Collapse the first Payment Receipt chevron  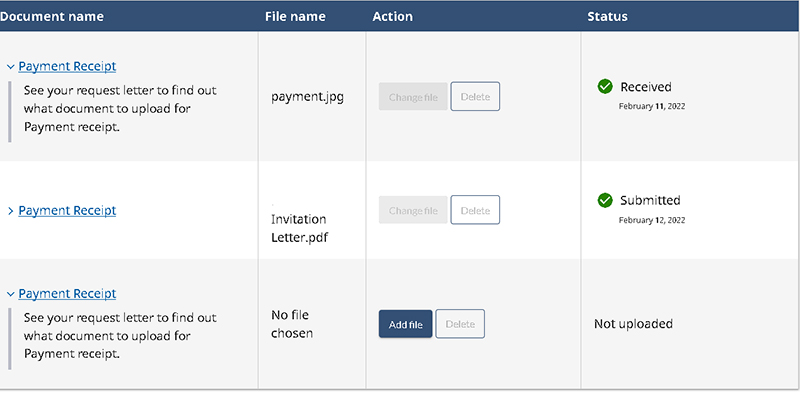coord(11,67)
